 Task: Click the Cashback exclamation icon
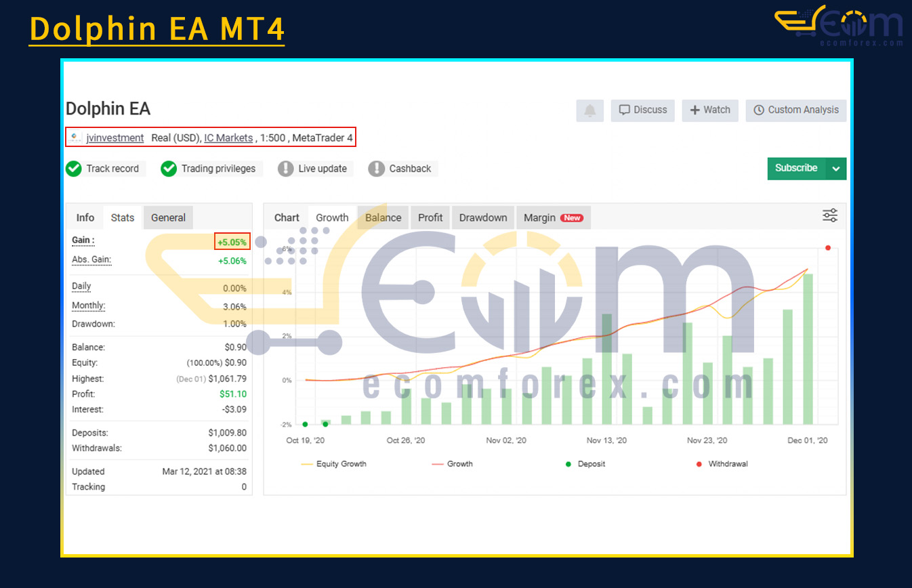(x=376, y=169)
